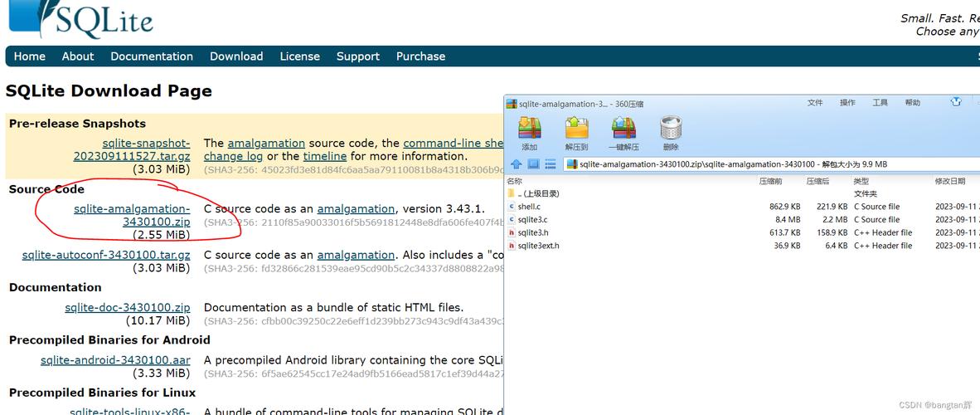
Task: Open the amalgamation link in version 3.43.1 row
Action: (356, 208)
